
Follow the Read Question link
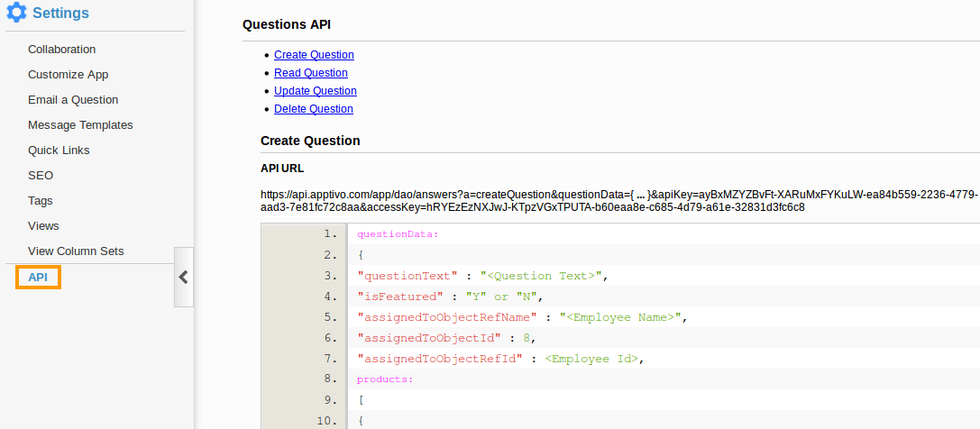tap(311, 73)
